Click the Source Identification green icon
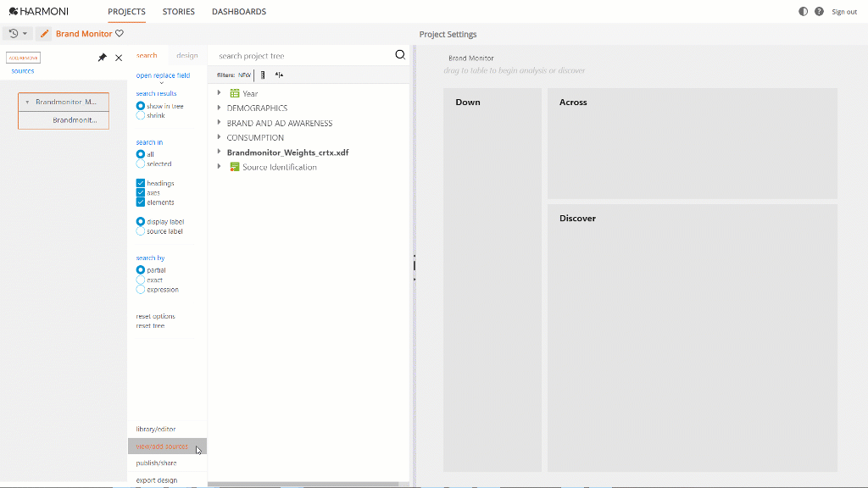 (x=235, y=167)
